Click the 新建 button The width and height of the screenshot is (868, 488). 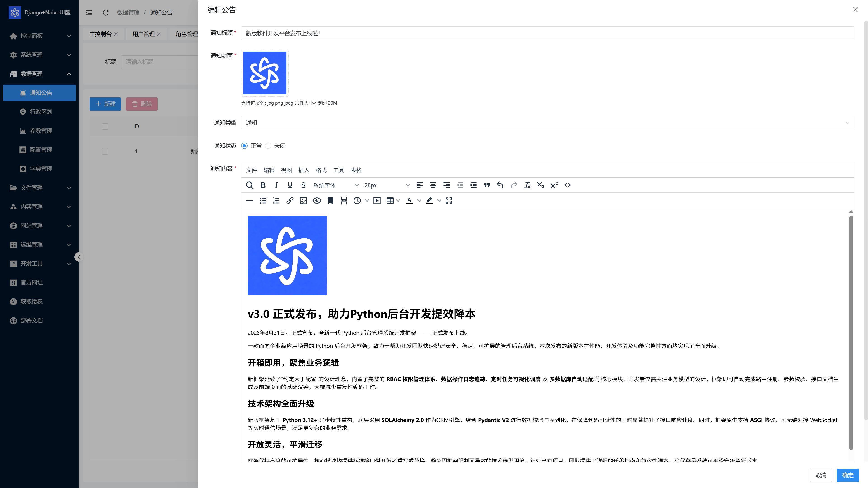tap(105, 104)
